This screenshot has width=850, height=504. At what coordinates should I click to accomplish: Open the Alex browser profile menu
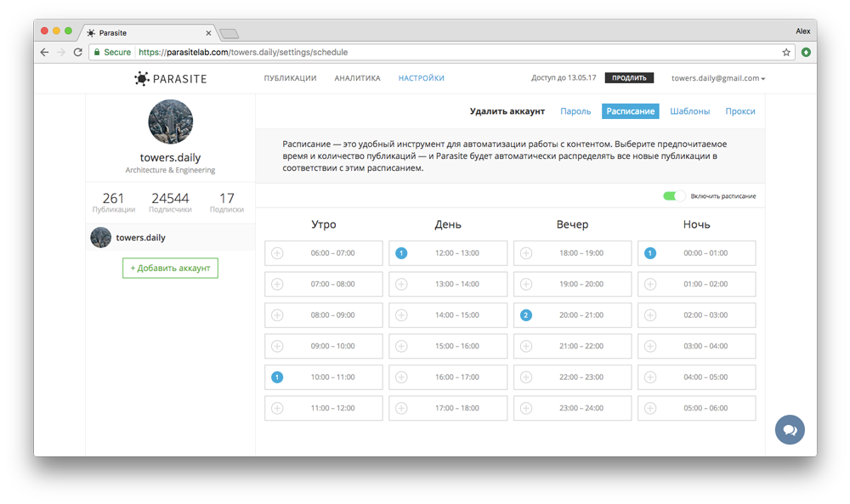[802, 31]
